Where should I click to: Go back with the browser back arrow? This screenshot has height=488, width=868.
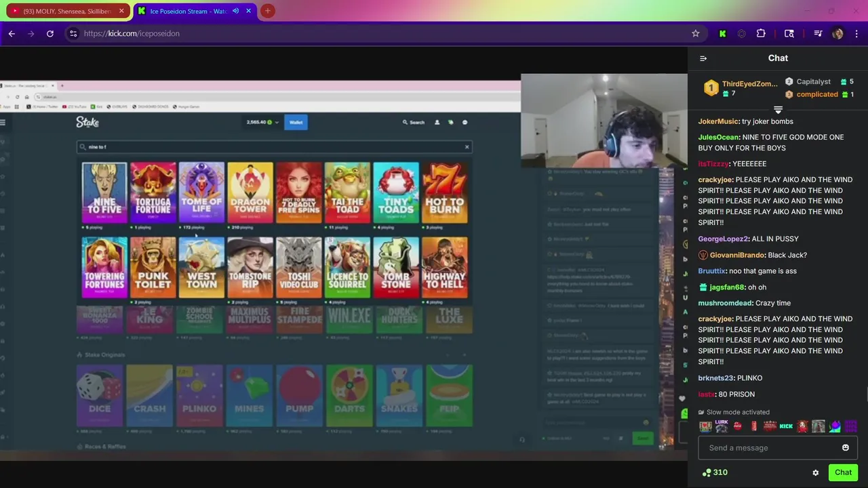(12, 33)
